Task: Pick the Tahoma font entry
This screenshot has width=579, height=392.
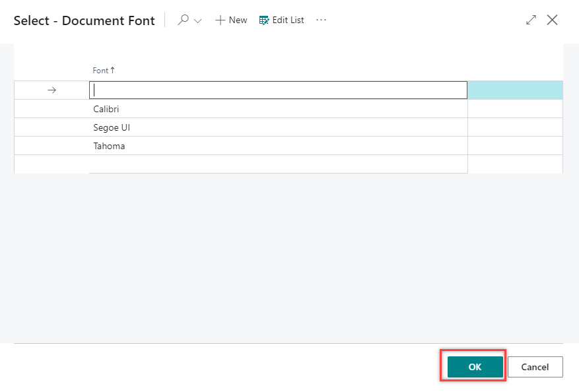Action: tap(109, 146)
